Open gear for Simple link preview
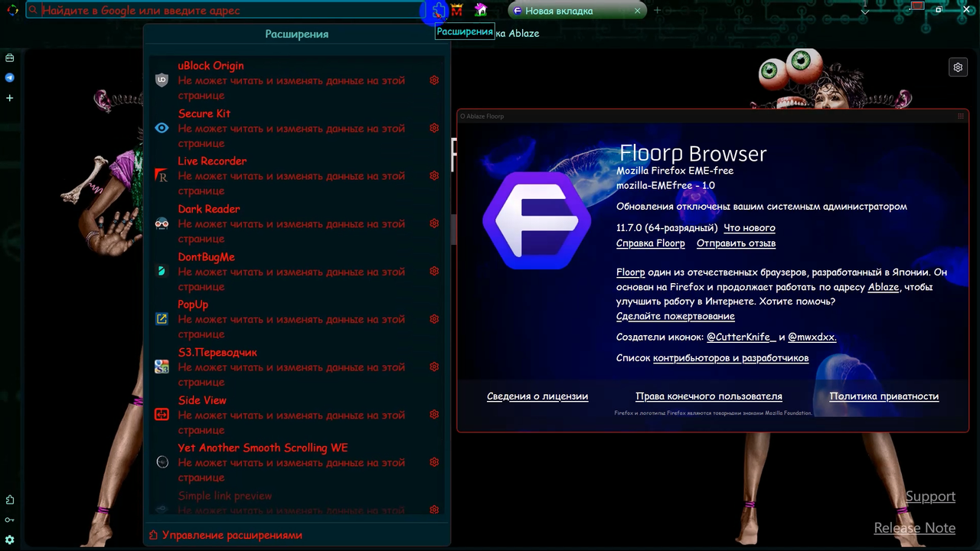Image resolution: width=980 pixels, height=551 pixels. (434, 510)
